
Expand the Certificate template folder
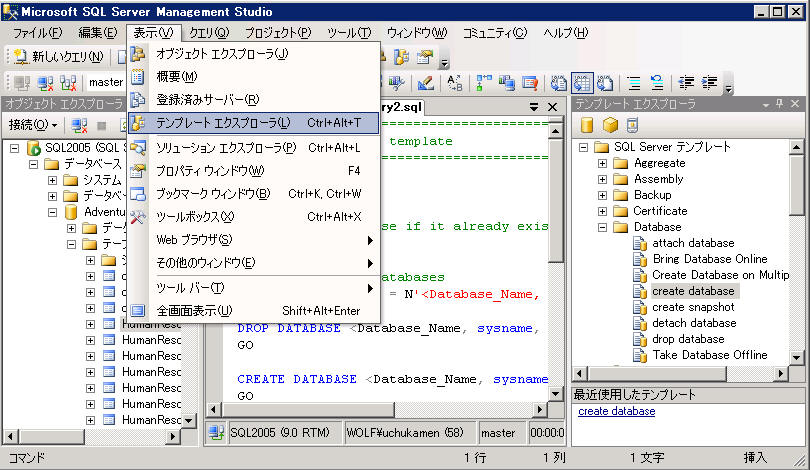click(x=602, y=211)
